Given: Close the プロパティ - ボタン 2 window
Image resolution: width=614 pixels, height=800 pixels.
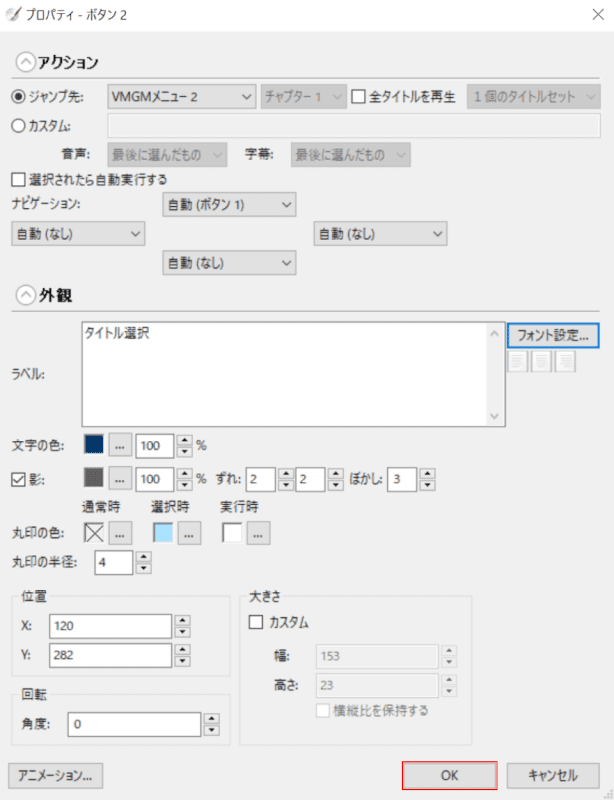Looking at the screenshot, I should [598, 14].
